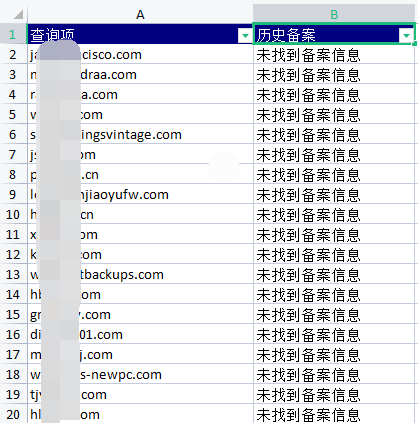418x423 pixels.
Task: Select cell ending in ingsvintage.com
Action: click(x=140, y=134)
